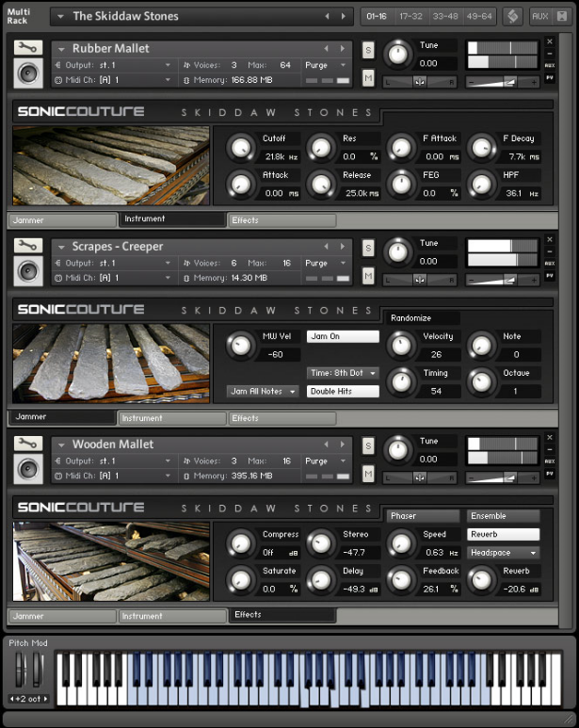Click the Wooden Mallet speaker instrument icon

(28, 469)
